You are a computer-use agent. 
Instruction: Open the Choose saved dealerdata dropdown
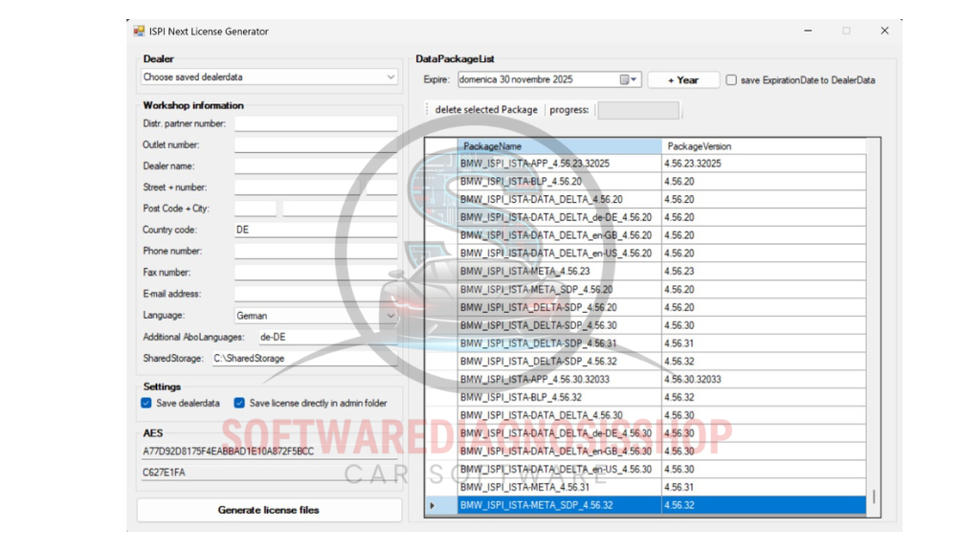pyautogui.click(x=268, y=77)
